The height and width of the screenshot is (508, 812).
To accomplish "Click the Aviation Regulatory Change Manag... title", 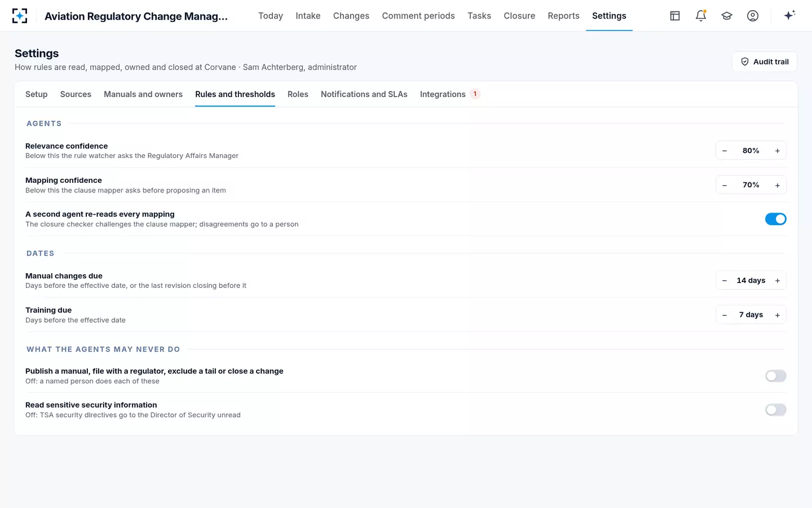I will [136, 16].
